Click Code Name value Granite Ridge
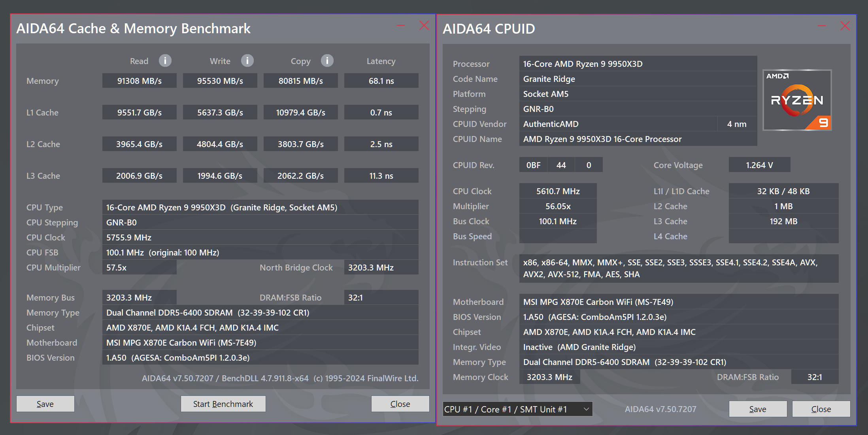 pyautogui.click(x=638, y=79)
